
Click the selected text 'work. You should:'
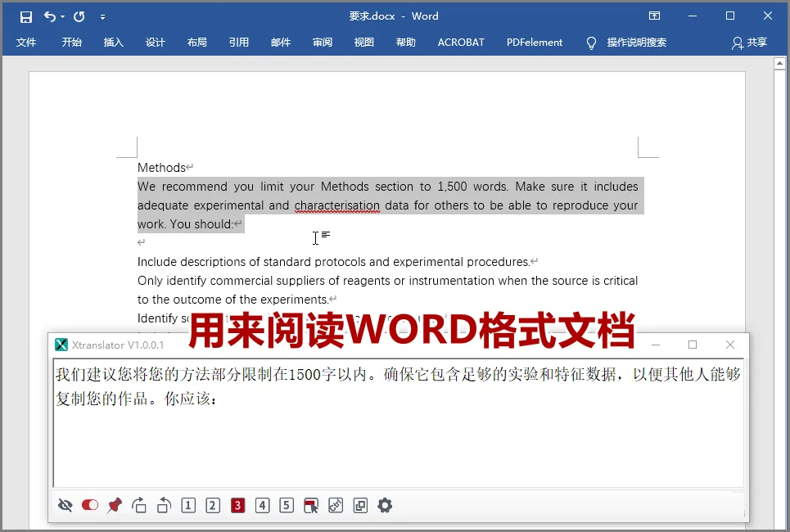coord(185,224)
